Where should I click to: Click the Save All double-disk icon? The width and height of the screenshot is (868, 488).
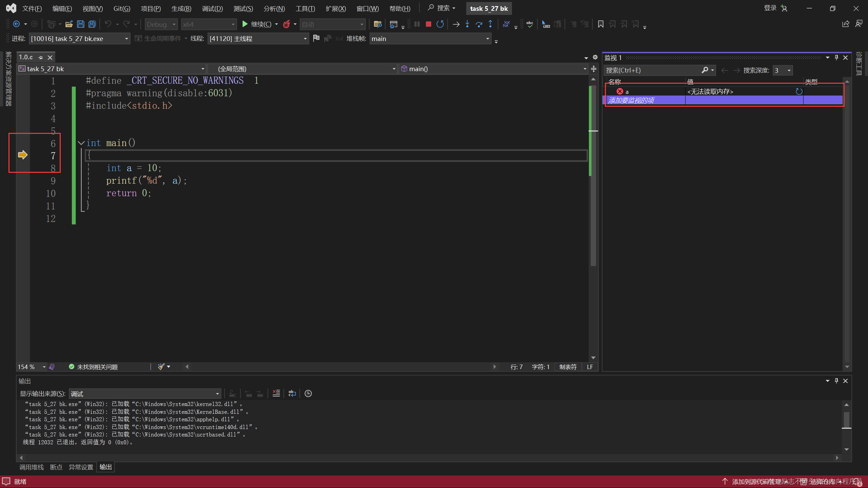(92, 24)
